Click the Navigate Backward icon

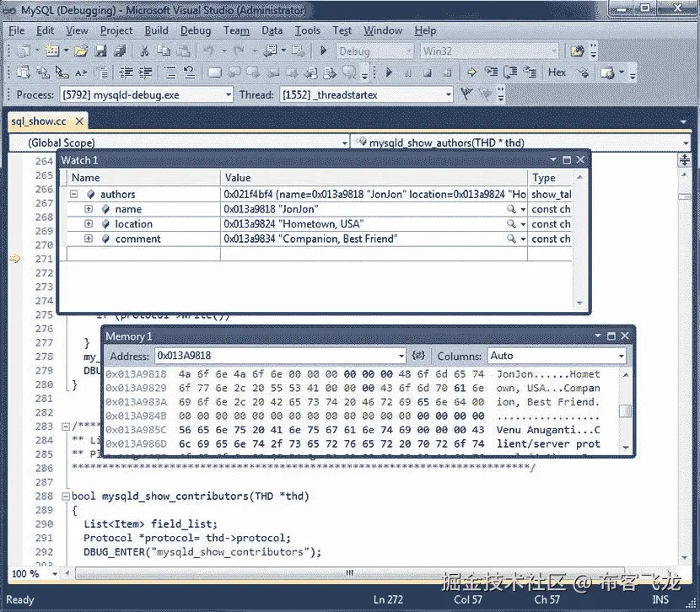[x=271, y=51]
